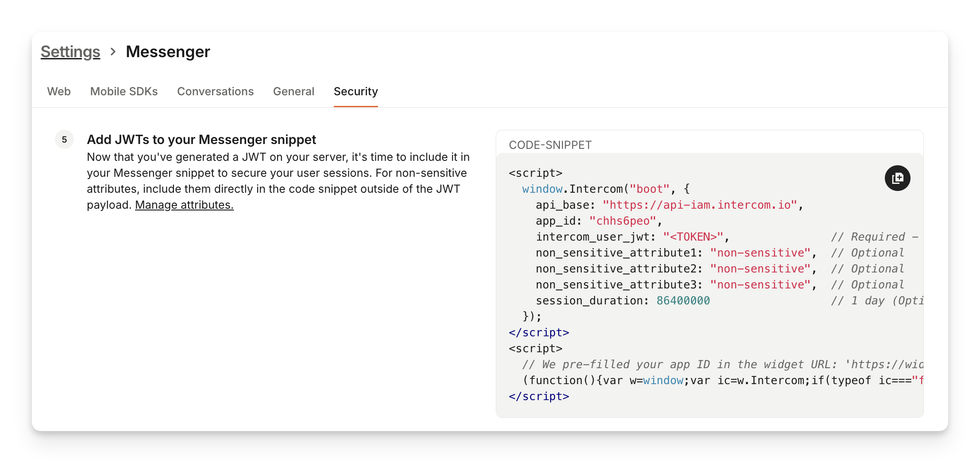Image resolution: width=980 pixels, height=463 pixels.
Task: Click the Messenger page title
Action: click(168, 52)
